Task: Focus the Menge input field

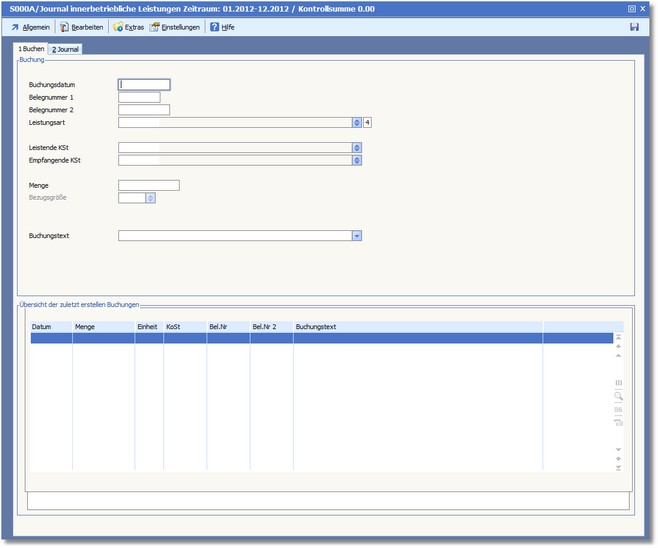Action: click(148, 185)
